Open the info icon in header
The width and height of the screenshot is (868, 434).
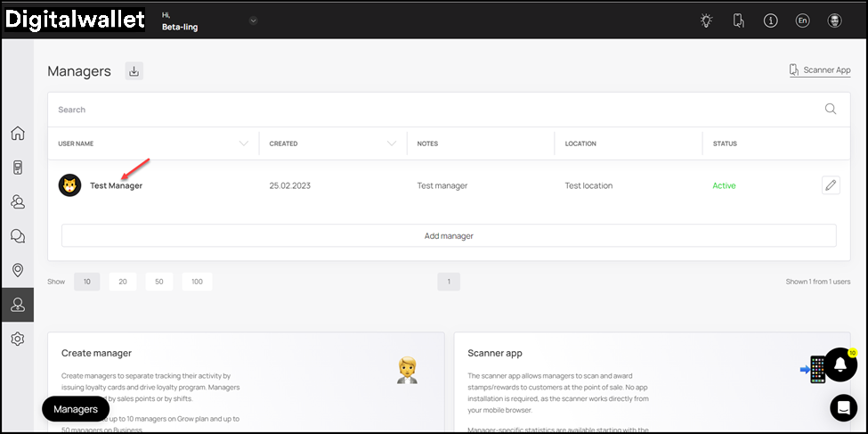point(771,20)
